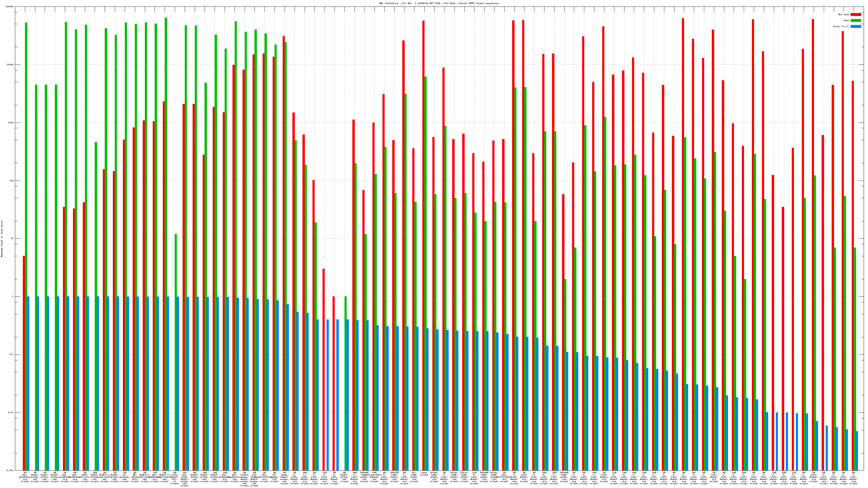Click the psbl.surriel.com x-axis label

click(85, 477)
